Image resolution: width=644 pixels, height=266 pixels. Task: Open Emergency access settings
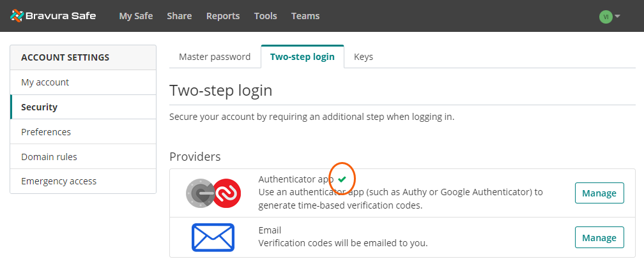[83, 181]
